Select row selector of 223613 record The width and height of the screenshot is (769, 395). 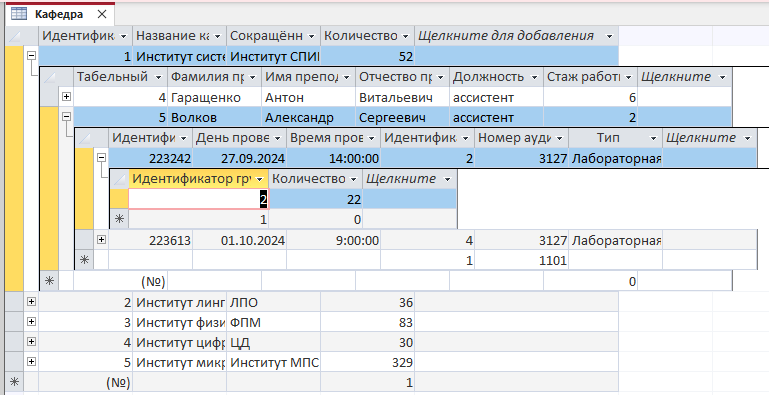click(x=84, y=240)
